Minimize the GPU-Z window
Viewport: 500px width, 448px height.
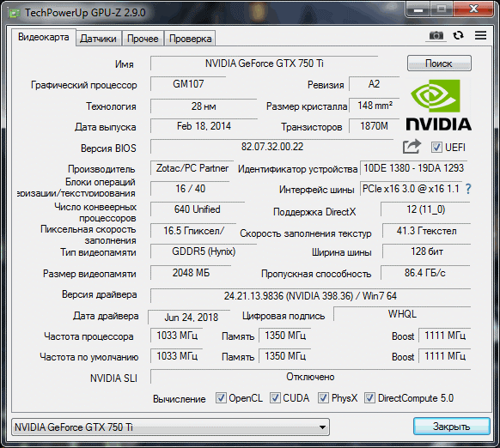click(x=418, y=9)
